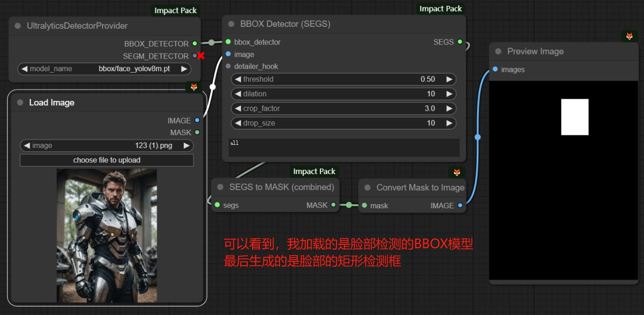The image size is (644, 315).
Task: Click the fox badge above Preview Image node
Action: 629,36
